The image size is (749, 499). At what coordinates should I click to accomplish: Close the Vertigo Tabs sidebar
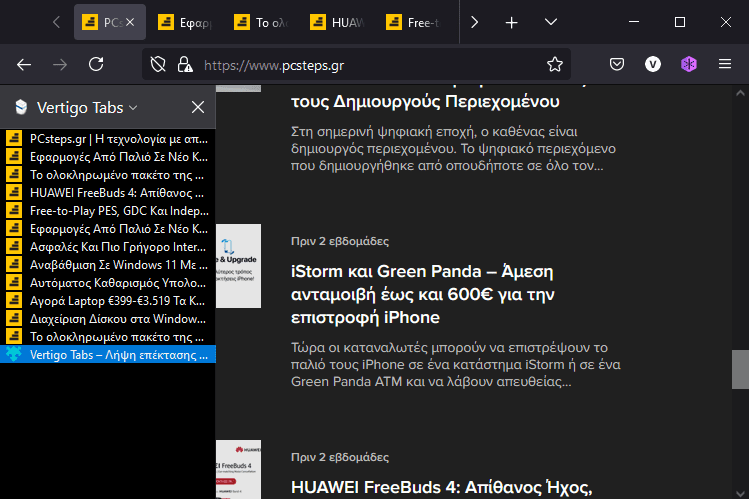tap(198, 107)
